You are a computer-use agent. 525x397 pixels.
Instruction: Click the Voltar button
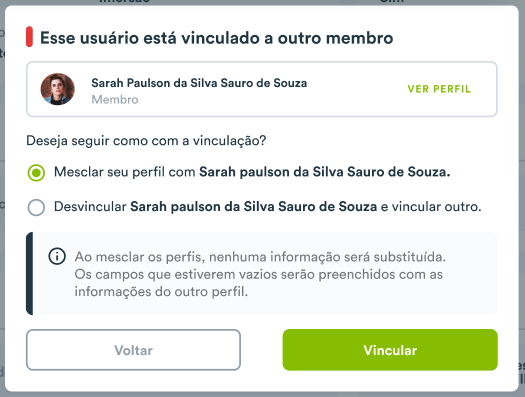(133, 350)
